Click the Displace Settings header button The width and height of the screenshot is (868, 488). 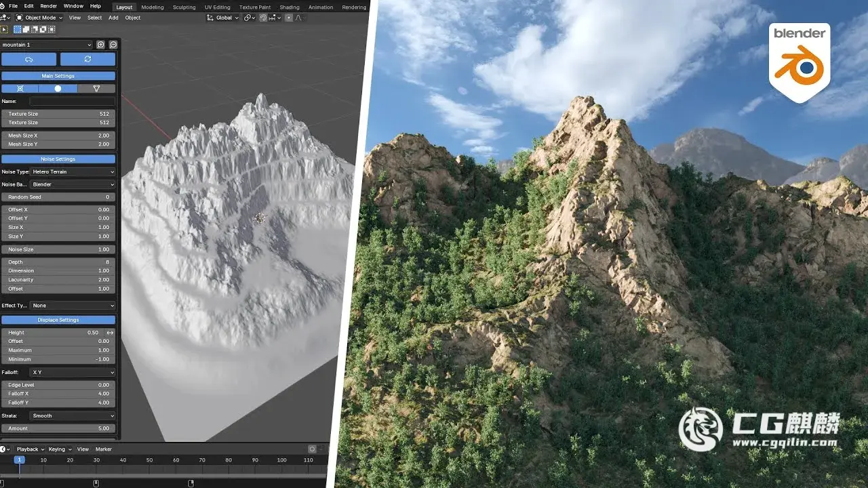58,320
